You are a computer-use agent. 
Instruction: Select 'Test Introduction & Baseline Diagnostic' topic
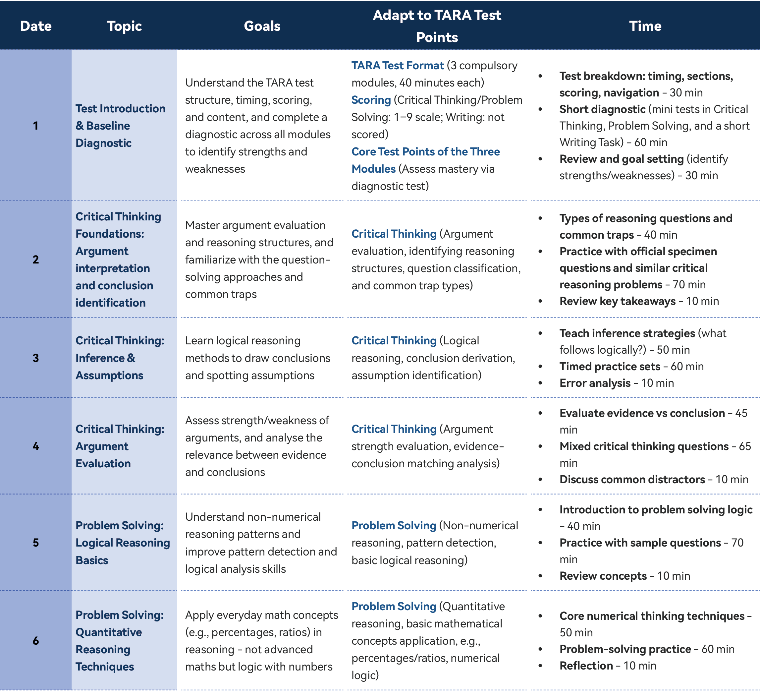pyautogui.click(x=120, y=126)
